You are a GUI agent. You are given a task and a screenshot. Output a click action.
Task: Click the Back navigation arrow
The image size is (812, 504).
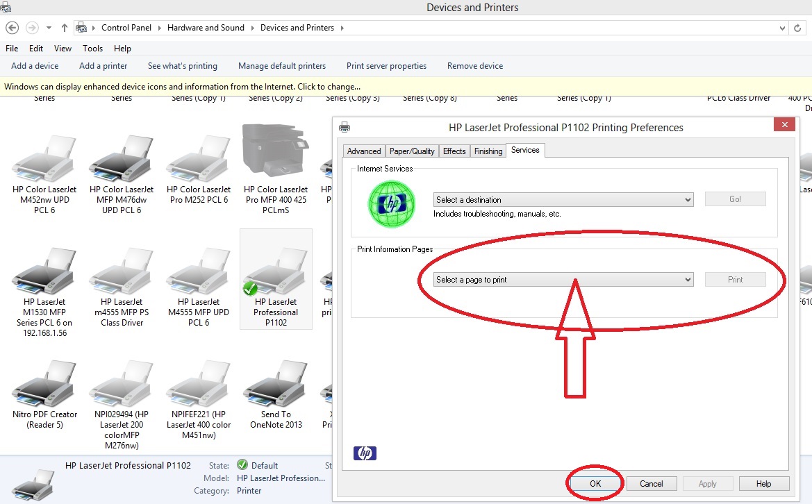12,28
